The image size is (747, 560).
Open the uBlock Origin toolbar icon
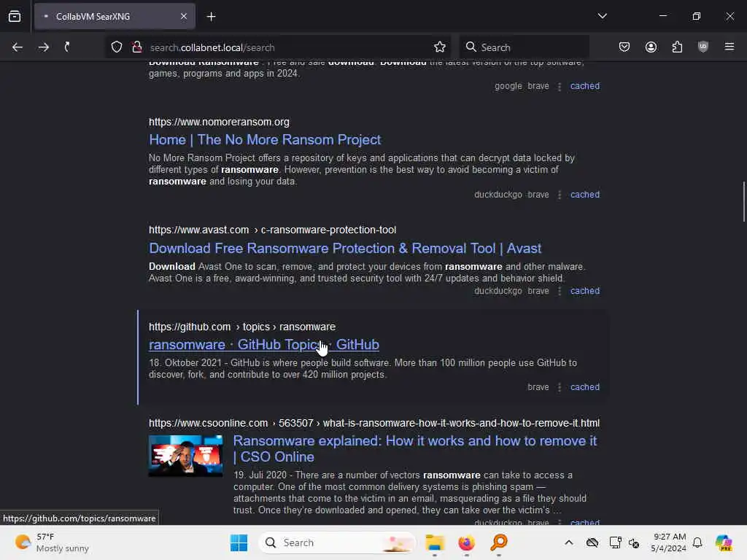[703, 47]
